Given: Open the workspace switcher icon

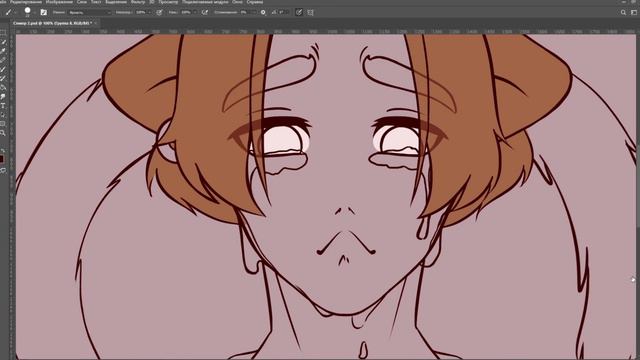Looking at the screenshot, I should click(x=634, y=13).
